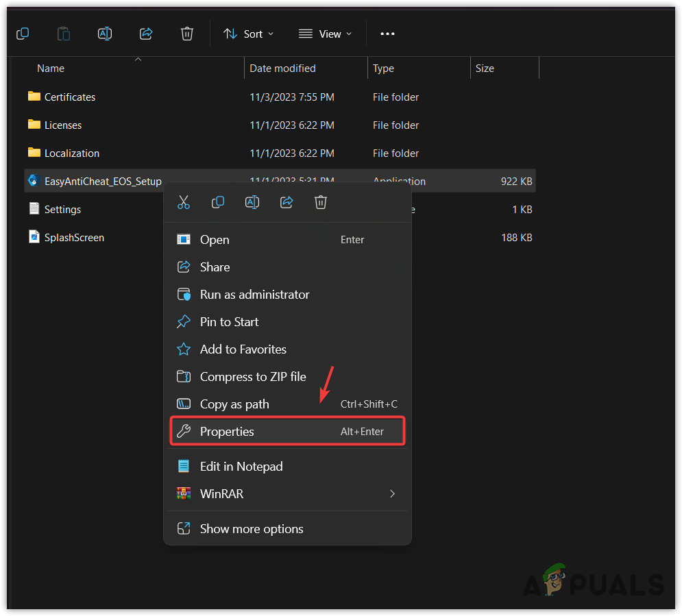This screenshot has width=682, height=616.
Task: Click the Share icon in the context menu's top row
Action: [x=287, y=202]
